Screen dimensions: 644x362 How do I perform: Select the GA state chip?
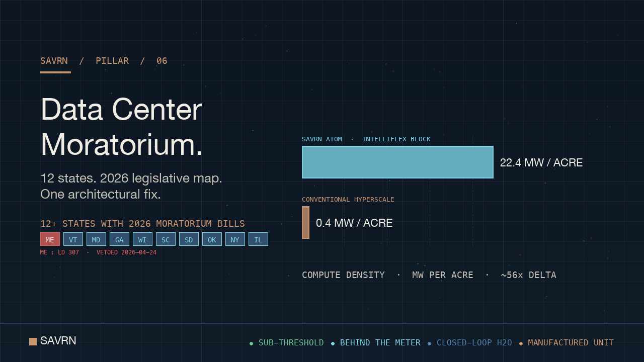(x=119, y=239)
